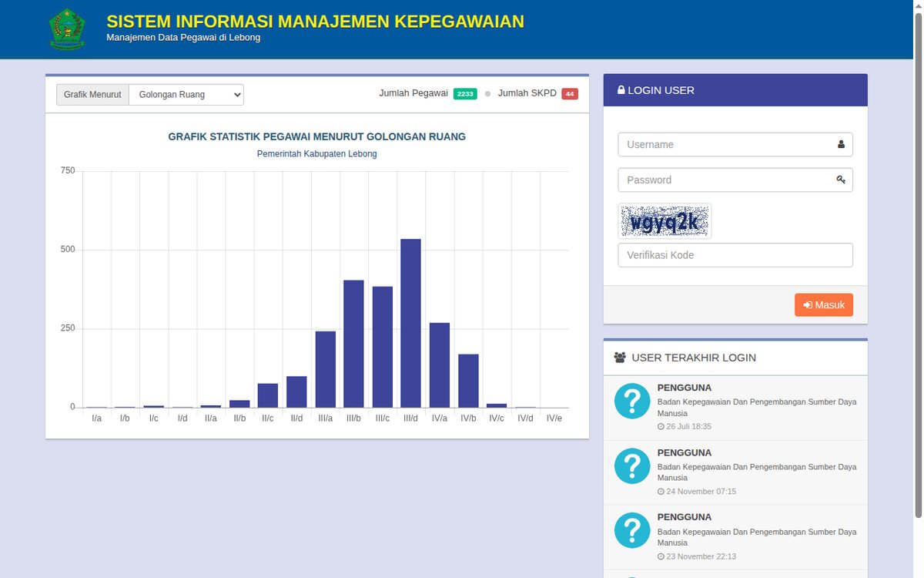Click the II/b bar in the chart
This screenshot has height=578, width=924.
click(239, 404)
